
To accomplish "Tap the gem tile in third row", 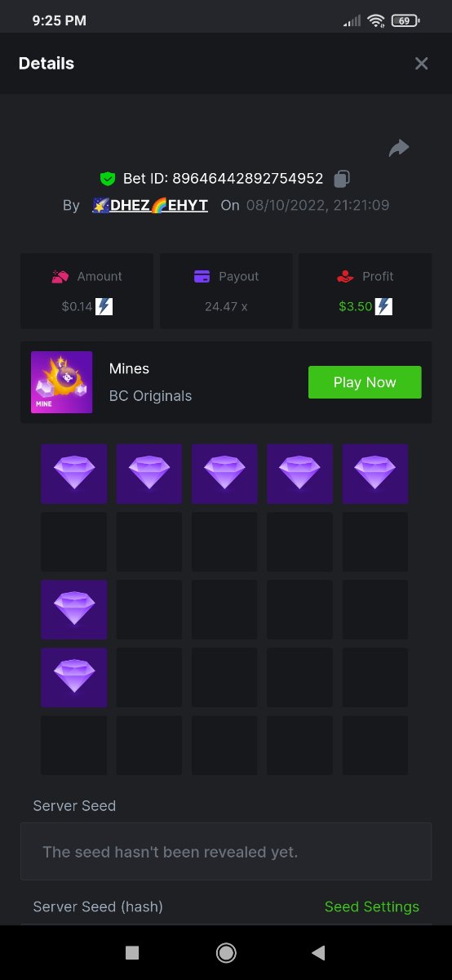I will (74, 609).
